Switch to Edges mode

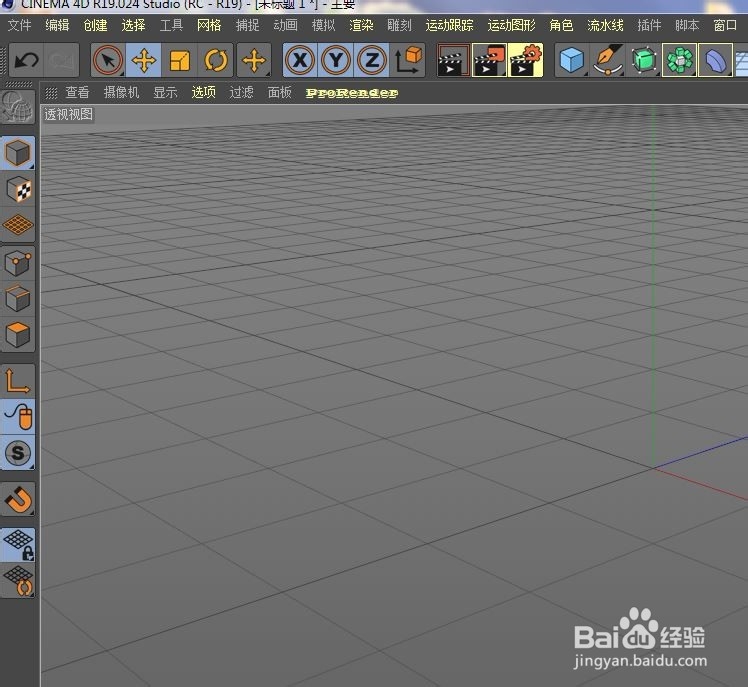point(18,299)
